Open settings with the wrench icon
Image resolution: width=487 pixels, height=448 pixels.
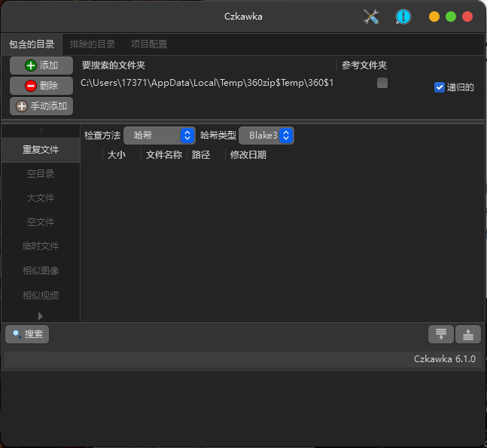[x=371, y=17]
